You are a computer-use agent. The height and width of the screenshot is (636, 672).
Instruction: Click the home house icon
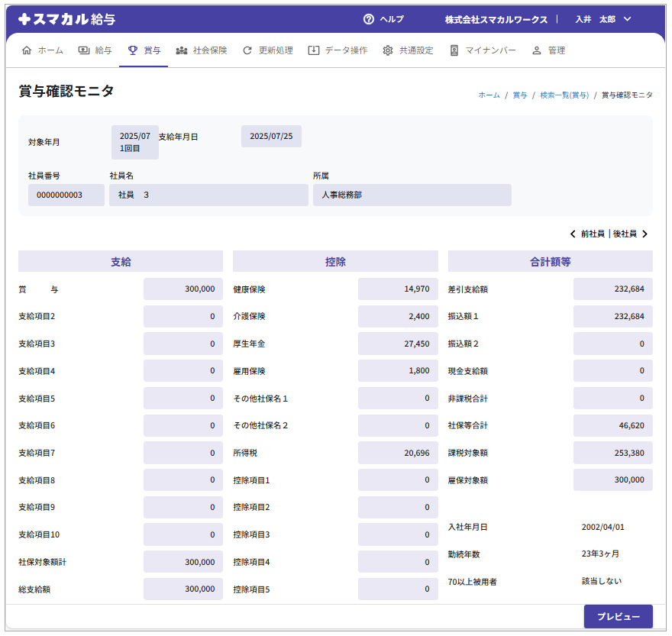[27, 50]
